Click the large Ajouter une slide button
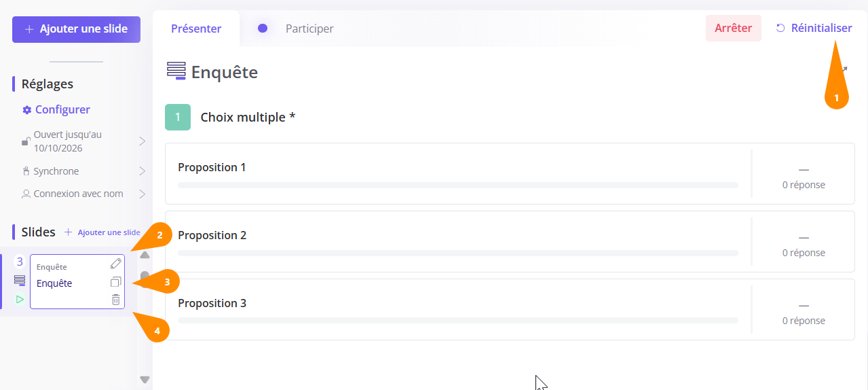The width and height of the screenshot is (868, 390). click(x=76, y=30)
